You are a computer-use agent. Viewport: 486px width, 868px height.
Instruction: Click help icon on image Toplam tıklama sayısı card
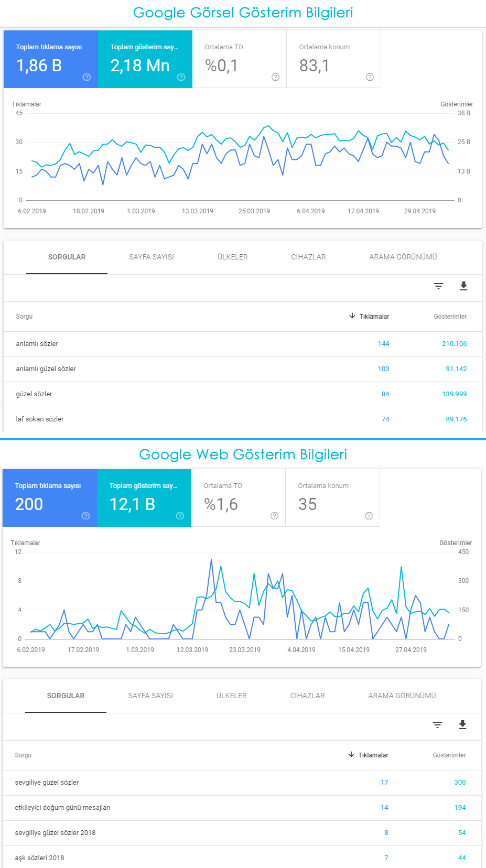(x=87, y=77)
